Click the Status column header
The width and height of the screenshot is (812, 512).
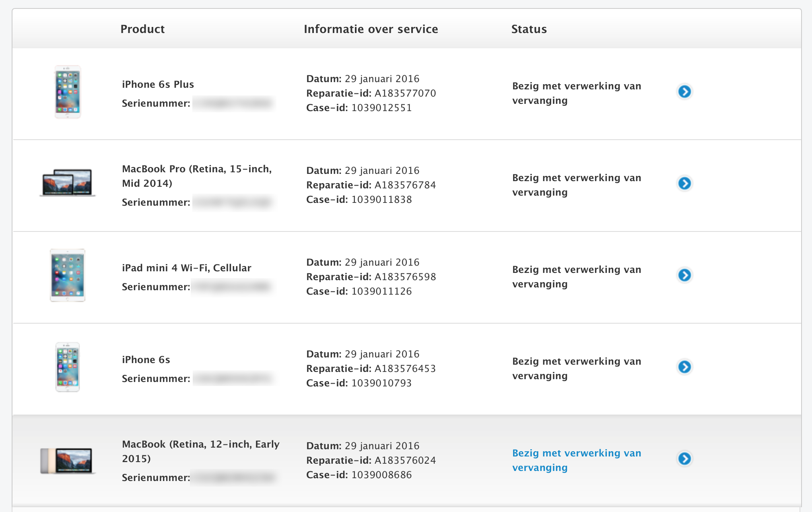pyautogui.click(x=529, y=29)
